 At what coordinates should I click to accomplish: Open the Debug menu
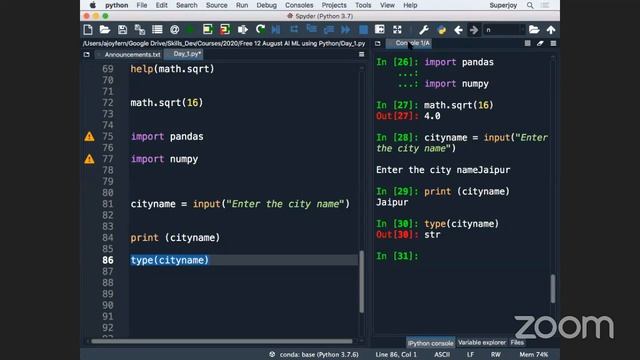266,5
